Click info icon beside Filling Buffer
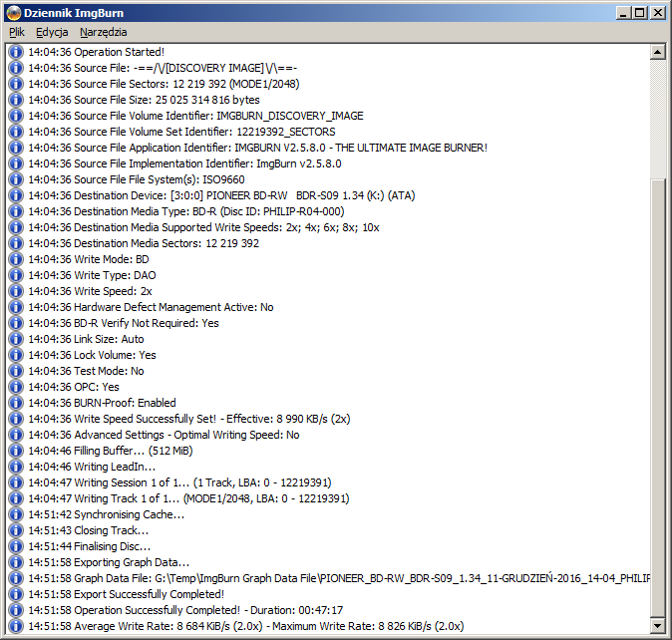The image size is (672, 640). coord(15,451)
